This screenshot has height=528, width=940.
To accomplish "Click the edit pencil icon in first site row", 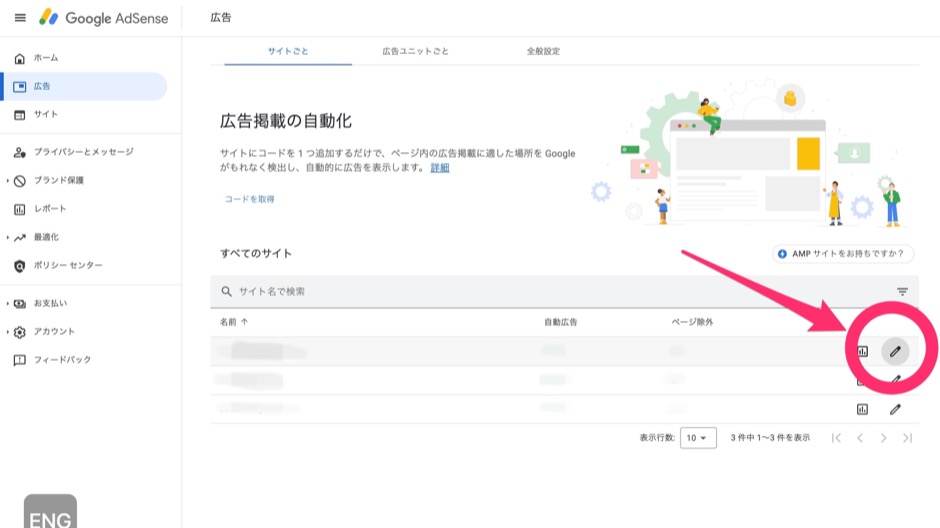I will pyautogui.click(x=895, y=351).
